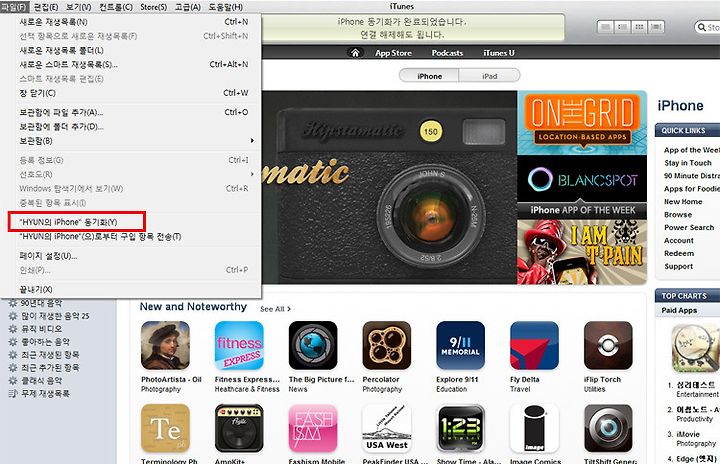Open the Percolator app icon
The image size is (720, 464).
(387, 345)
